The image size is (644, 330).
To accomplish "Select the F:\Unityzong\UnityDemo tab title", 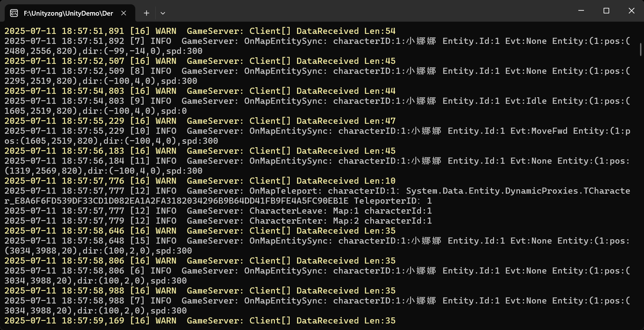I will pyautogui.click(x=68, y=13).
